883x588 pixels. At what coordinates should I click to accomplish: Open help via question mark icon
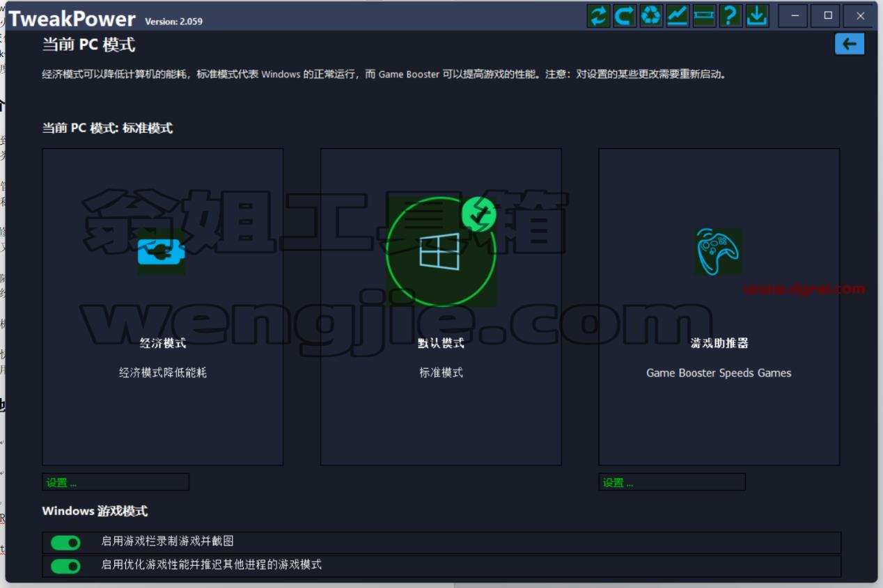coord(730,15)
